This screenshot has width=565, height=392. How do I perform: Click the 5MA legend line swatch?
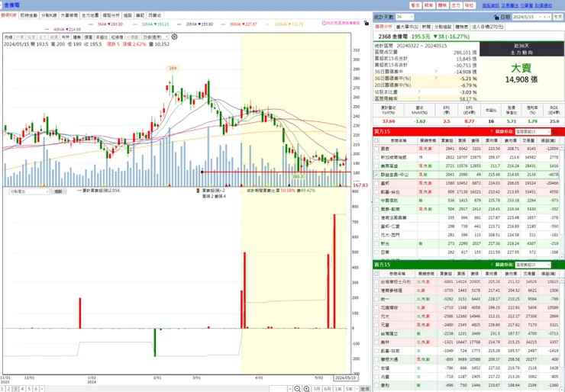point(92,24)
